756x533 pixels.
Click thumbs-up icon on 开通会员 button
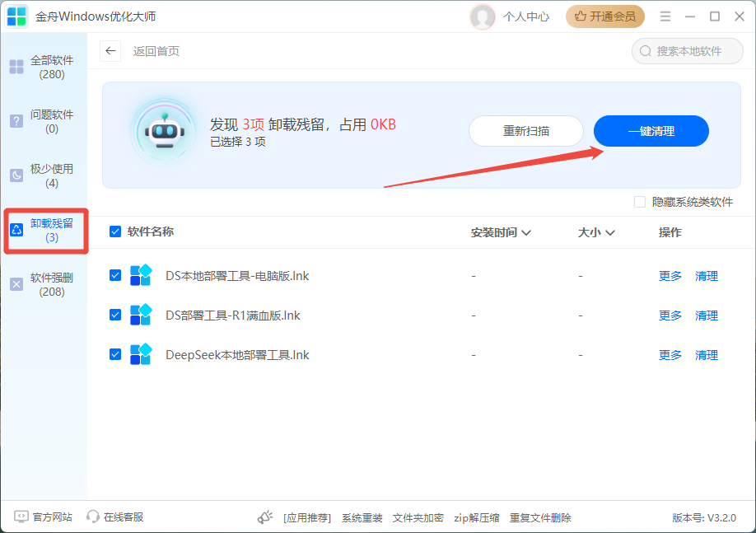[581, 16]
